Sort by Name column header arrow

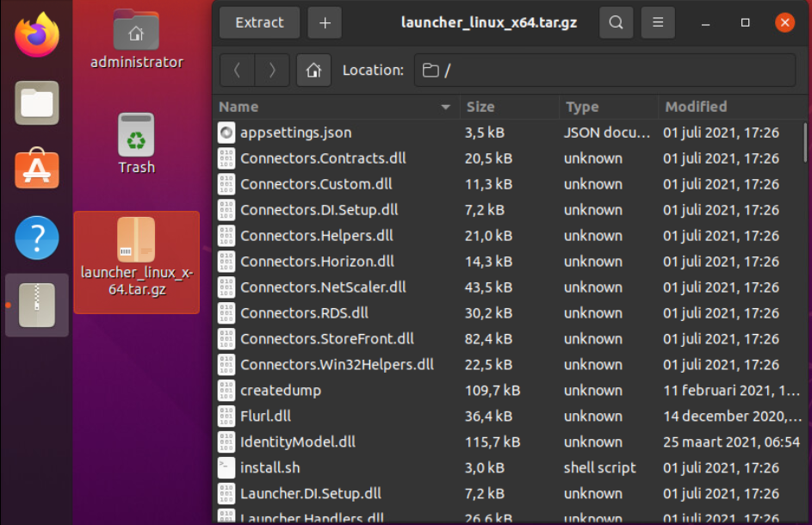point(445,108)
